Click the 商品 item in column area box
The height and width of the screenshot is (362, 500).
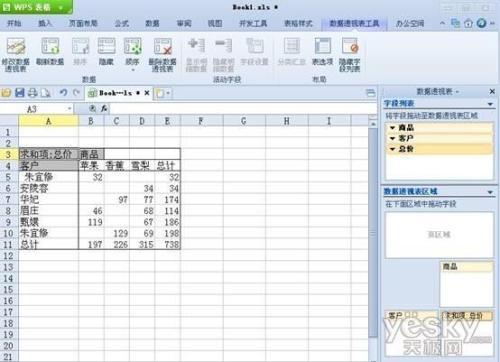(x=466, y=267)
